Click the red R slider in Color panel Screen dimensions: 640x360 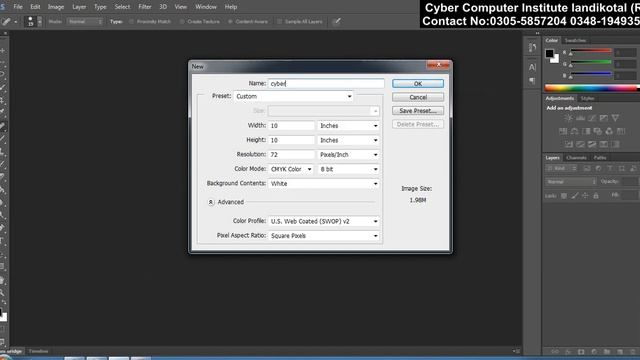tap(591, 51)
